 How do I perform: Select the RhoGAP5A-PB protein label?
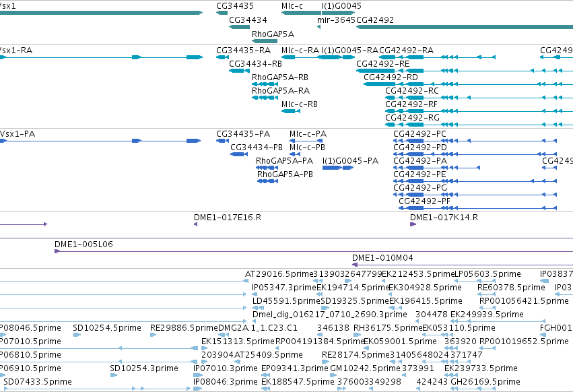coord(285,174)
